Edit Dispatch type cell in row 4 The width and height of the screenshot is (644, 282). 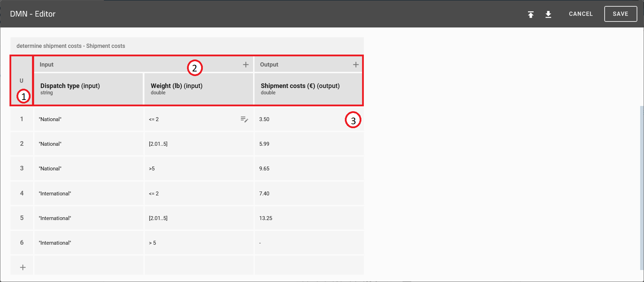point(89,193)
